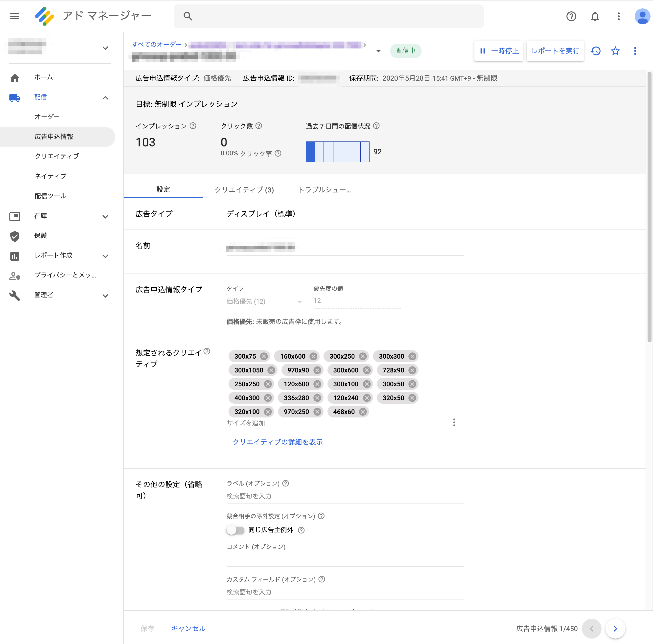This screenshot has width=653, height=644.
Task: Go to next line item arrow
Action: (615, 628)
